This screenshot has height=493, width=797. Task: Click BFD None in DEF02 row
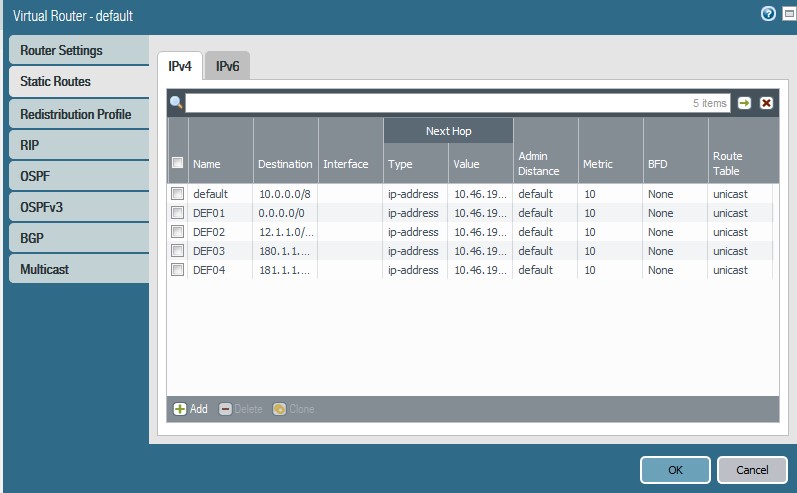pos(661,232)
